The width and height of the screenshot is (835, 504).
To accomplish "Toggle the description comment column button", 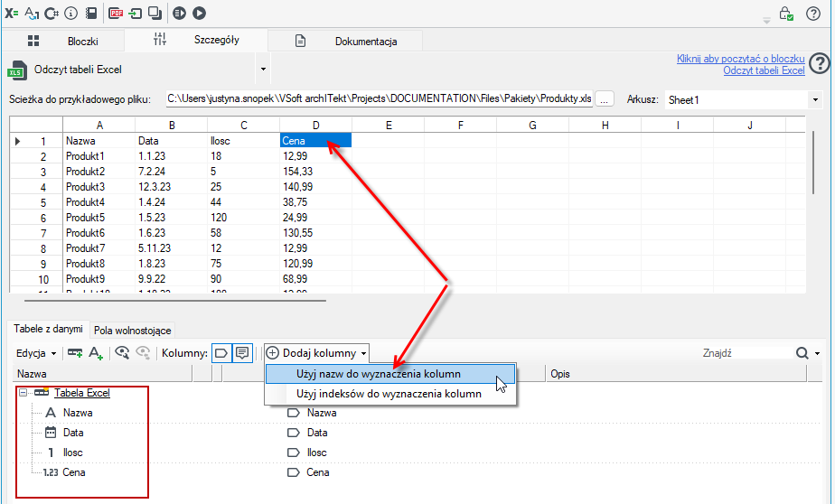I will tap(242, 353).
